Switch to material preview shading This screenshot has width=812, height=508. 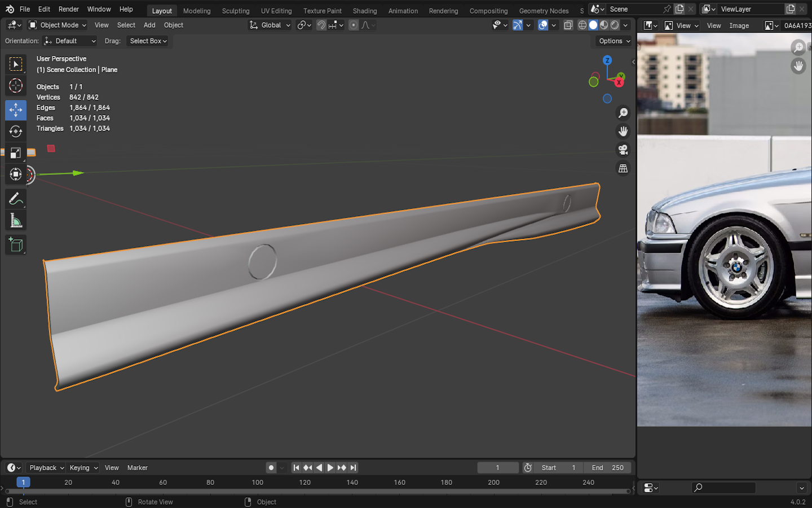pos(604,25)
